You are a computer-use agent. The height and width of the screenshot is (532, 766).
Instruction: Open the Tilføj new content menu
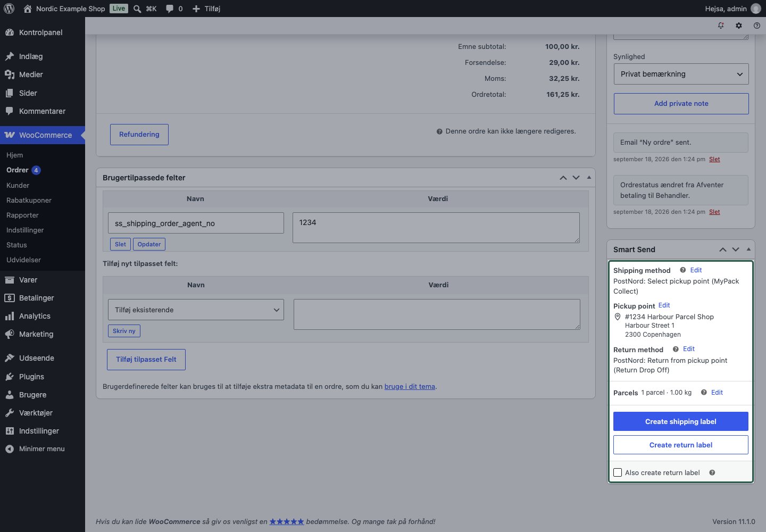click(x=206, y=9)
